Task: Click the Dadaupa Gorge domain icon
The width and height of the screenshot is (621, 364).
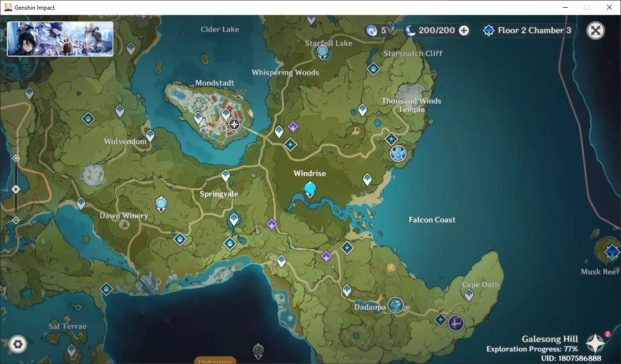Action: pyautogui.click(x=396, y=305)
